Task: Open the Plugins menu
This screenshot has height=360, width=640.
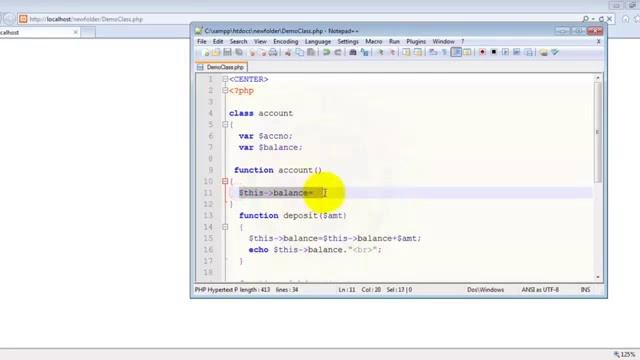Action: coord(416,42)
